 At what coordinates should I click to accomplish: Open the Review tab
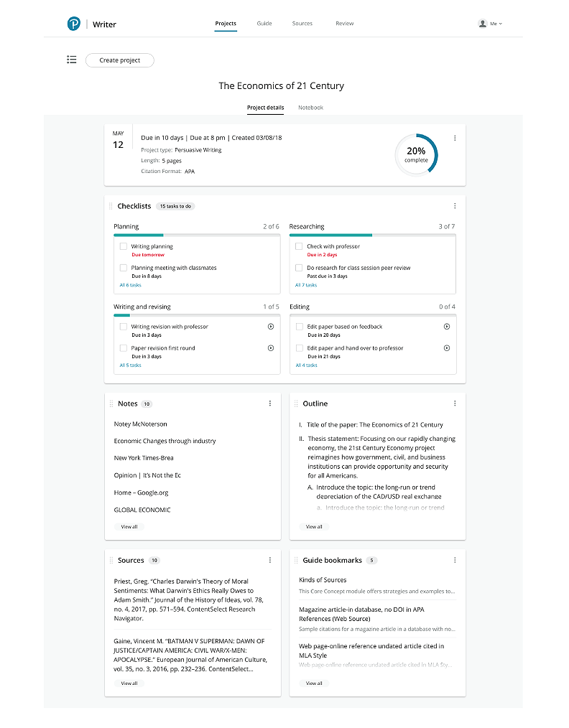pos(345,23)
